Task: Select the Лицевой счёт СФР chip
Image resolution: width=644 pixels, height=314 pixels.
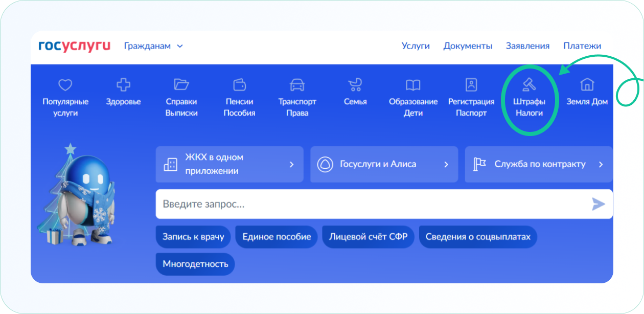Action: (x=369, y=237)
